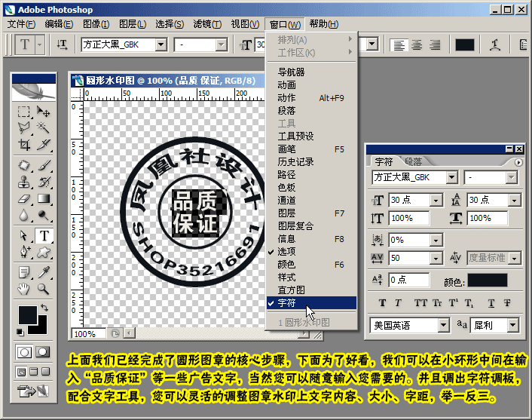Open language dropdown 美国英语
The height and width of the screenshot is (420, 532).
click(443, 326)
